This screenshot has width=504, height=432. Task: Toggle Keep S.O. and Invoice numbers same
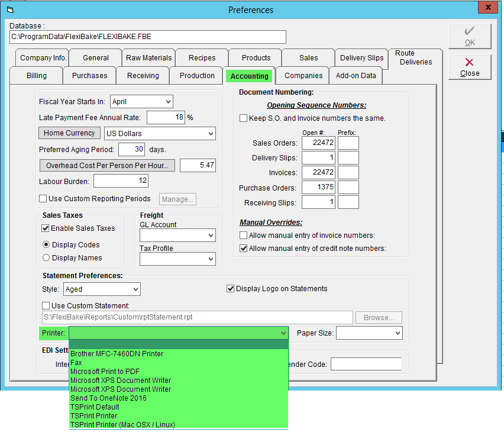[243, 118]
